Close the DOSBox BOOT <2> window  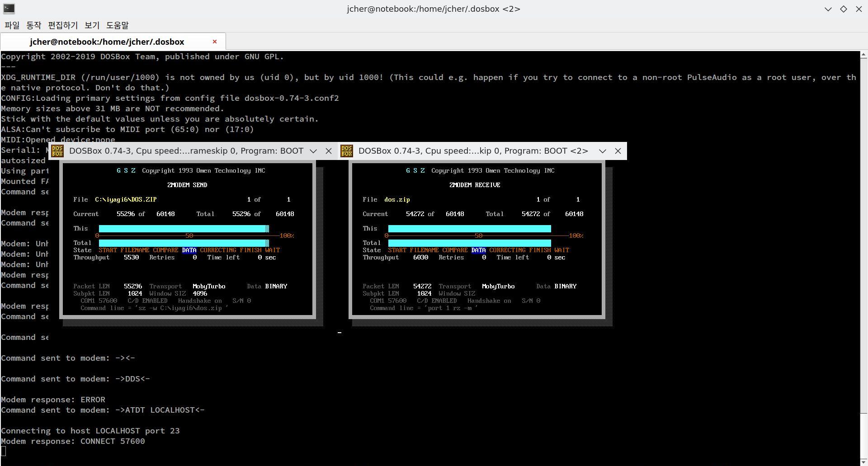(618, 151)
